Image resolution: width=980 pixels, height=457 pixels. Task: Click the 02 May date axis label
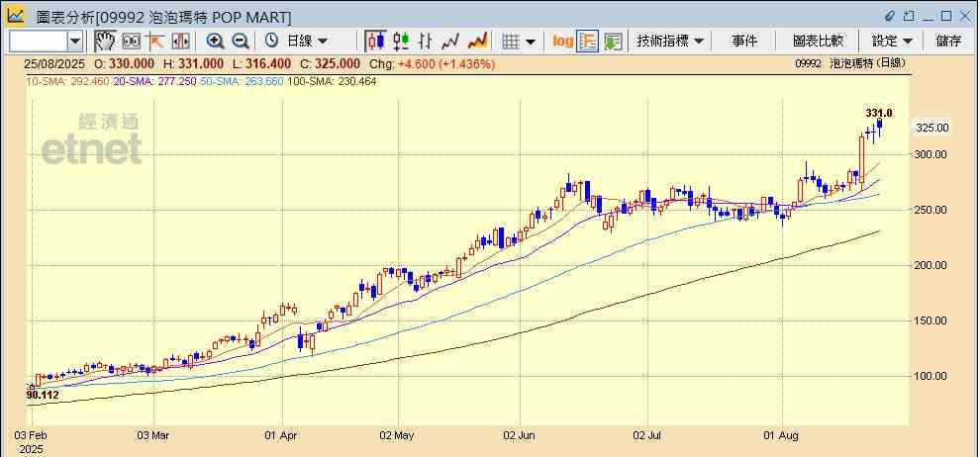(398, 436)
